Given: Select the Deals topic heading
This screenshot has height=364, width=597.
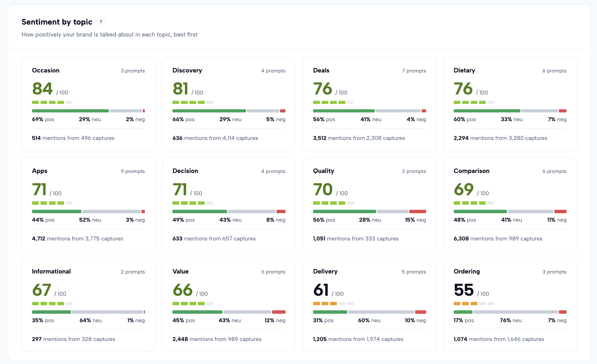Looking at the screenshot, I should pos(321,70).
